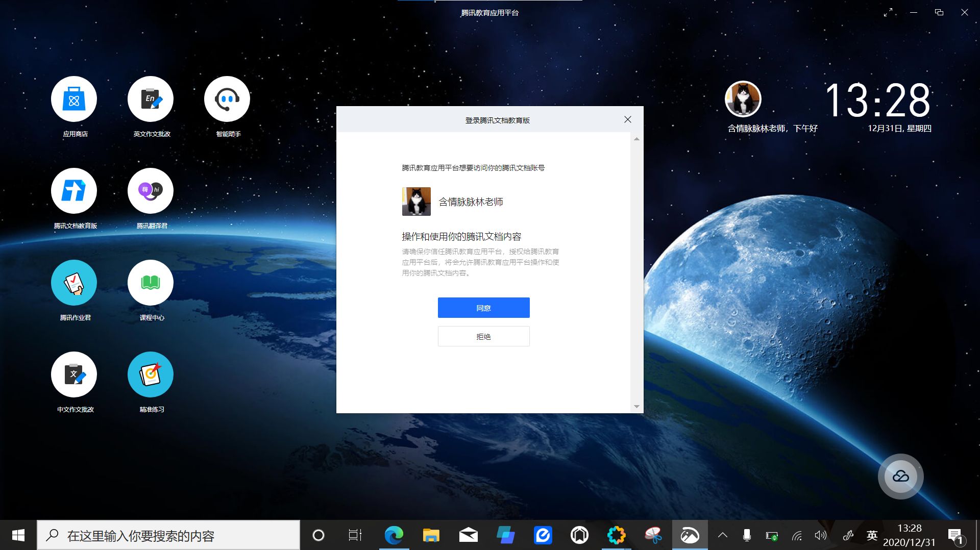
Task: Click the teacher avatar beside the clock
Action: 743,99
